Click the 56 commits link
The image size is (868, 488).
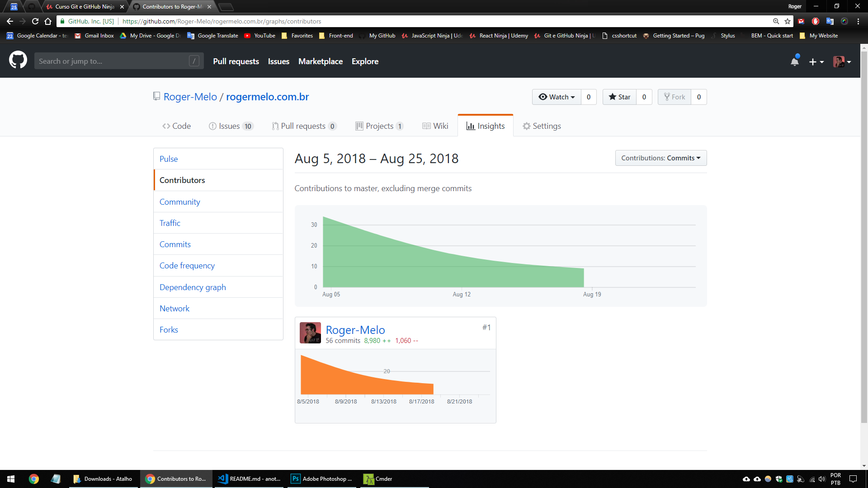(x=343, y=341)
